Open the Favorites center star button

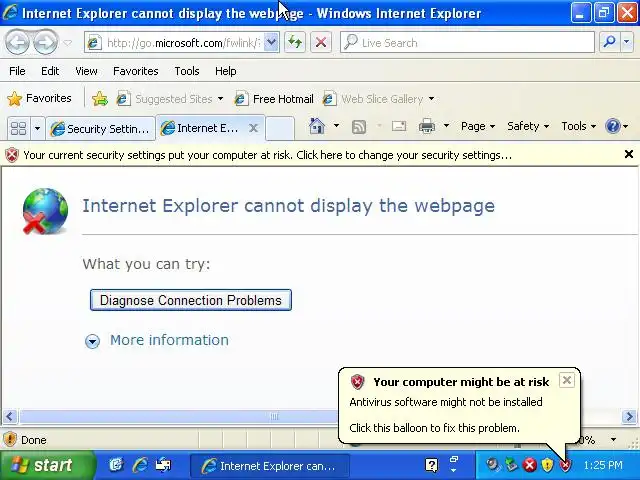(x=39, y=98)
